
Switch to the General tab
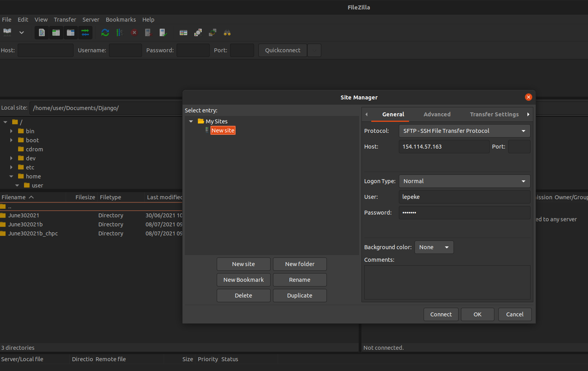tap(393, 114)
